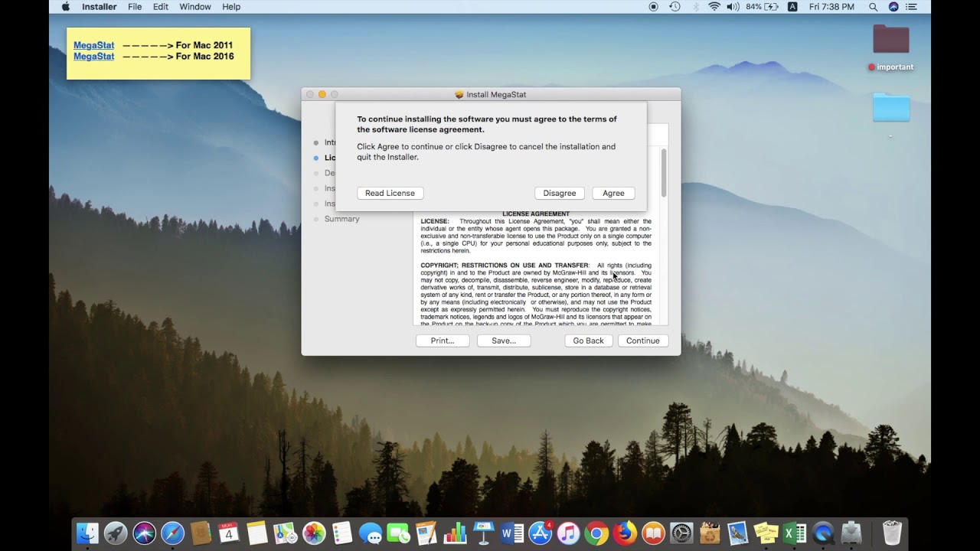Select the Summary step in sidebar
Screen dimensions: 980x551
point(341,219)
